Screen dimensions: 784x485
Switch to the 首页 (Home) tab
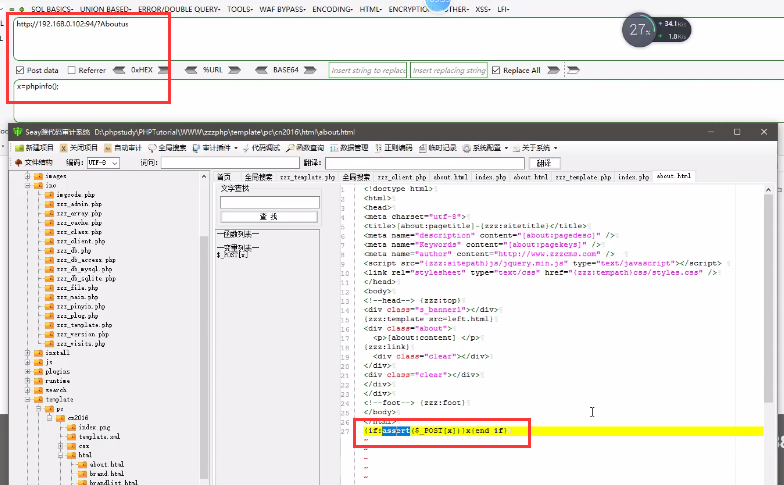[x=224, y=177]
